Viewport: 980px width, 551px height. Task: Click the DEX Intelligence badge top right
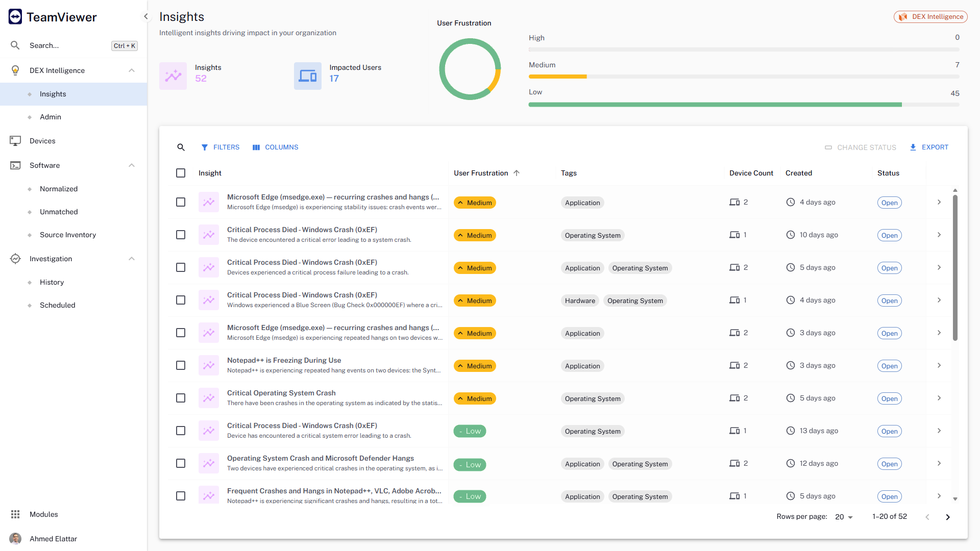click(x=930, y=17)
